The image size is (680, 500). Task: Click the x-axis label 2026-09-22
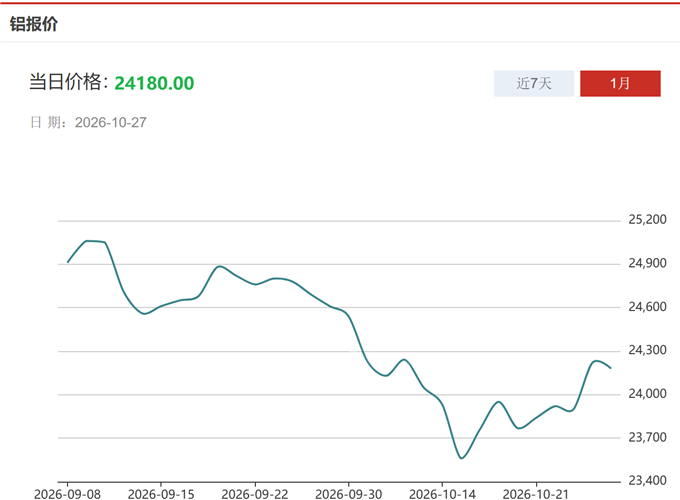click(x=255, y=494)
